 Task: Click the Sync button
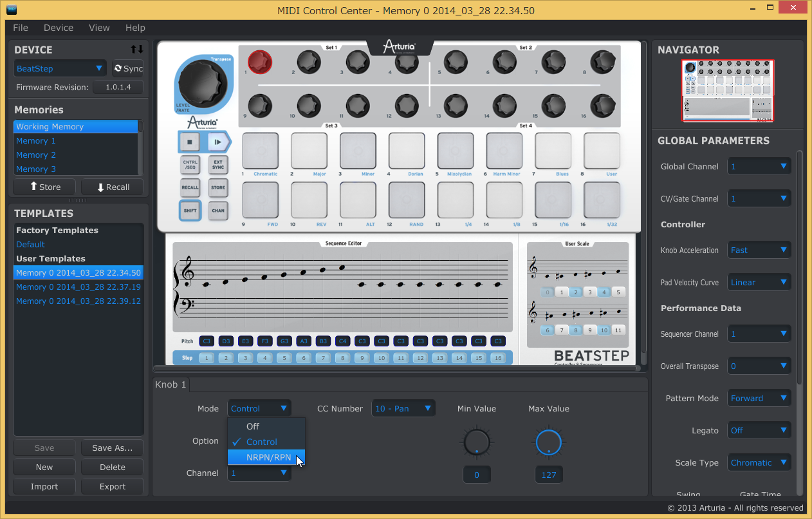click(127, 68)
